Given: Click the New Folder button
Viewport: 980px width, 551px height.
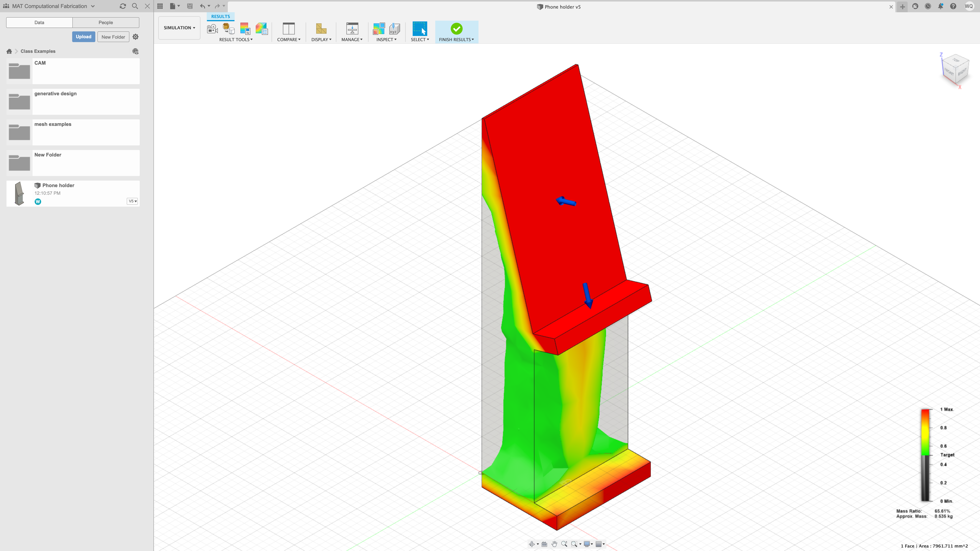Looking at the screenshot, I should coord(113,37).
